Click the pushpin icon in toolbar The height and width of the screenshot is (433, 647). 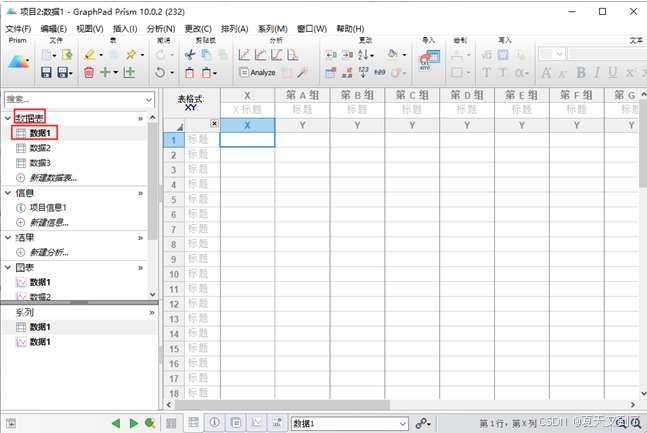tap(132, 54)
